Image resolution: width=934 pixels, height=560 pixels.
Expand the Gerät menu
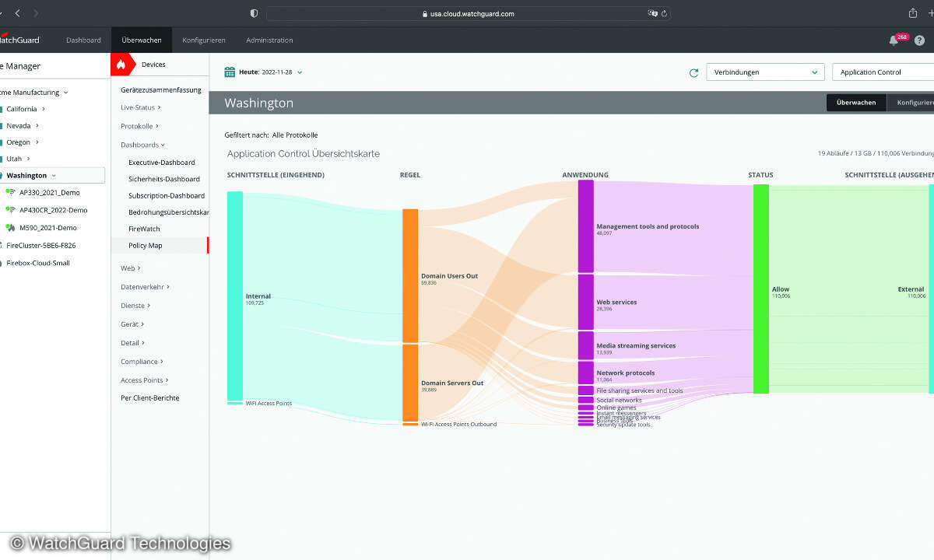click(132, 324)
